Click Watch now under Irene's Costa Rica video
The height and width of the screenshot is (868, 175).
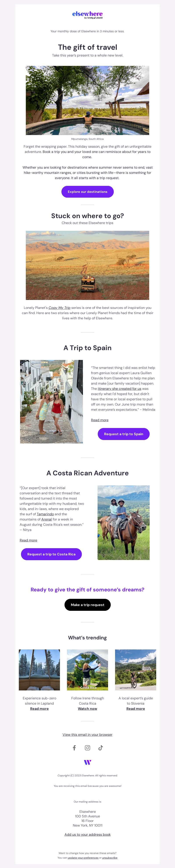[x=87, y=709]
